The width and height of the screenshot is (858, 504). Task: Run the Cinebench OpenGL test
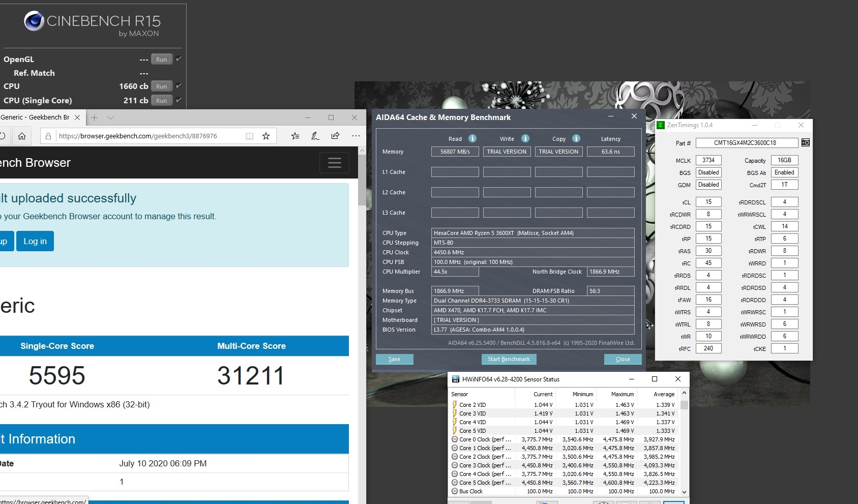point(161,60)
